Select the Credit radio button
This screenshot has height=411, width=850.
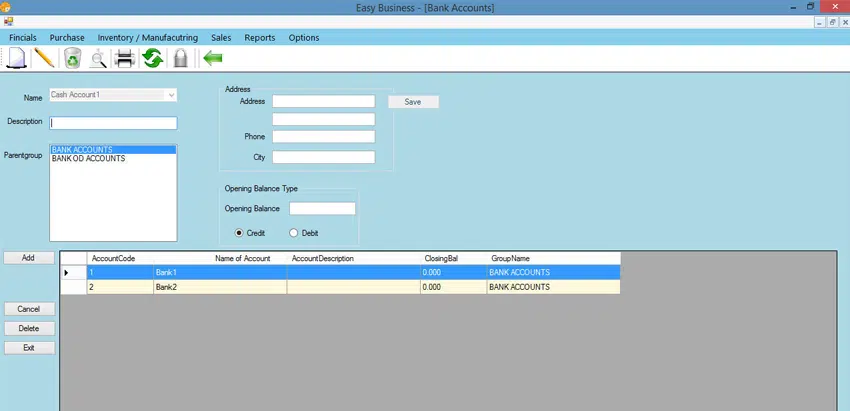(x=239, y=233)
